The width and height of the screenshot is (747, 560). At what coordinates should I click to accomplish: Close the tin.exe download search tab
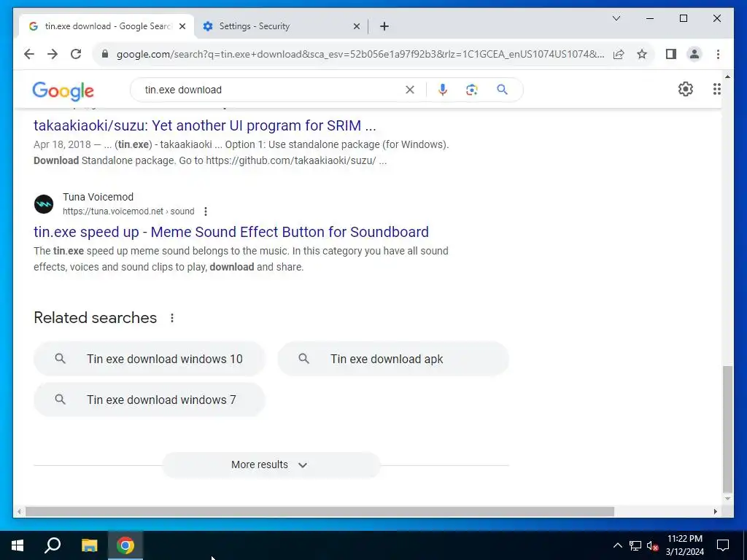pyautogui.click(x=182, y=27)
